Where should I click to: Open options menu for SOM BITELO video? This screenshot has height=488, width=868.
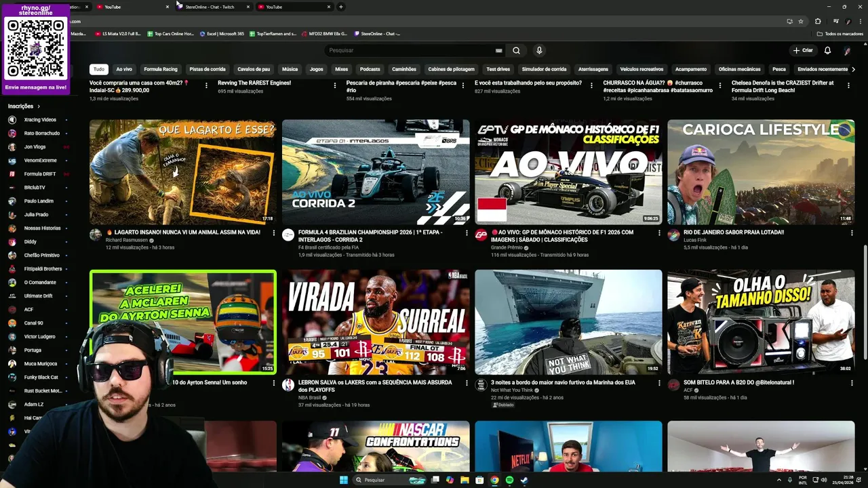pos(852,383)
